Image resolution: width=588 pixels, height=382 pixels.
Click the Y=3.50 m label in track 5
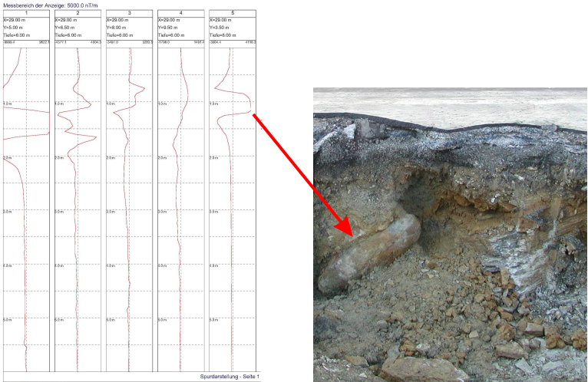[x=220, y=28]
